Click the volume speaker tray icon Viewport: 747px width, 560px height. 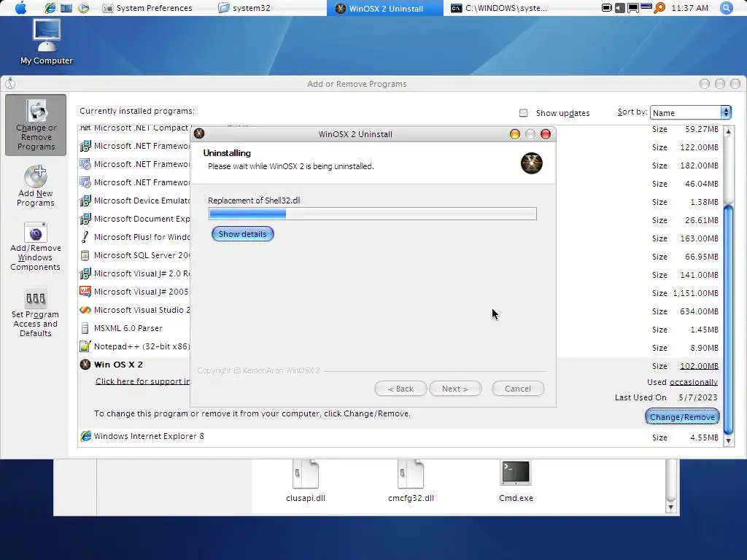(x=620, y=7)
